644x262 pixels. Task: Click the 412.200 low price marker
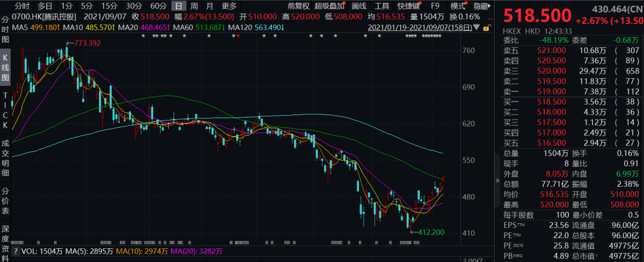click(431, 232)
